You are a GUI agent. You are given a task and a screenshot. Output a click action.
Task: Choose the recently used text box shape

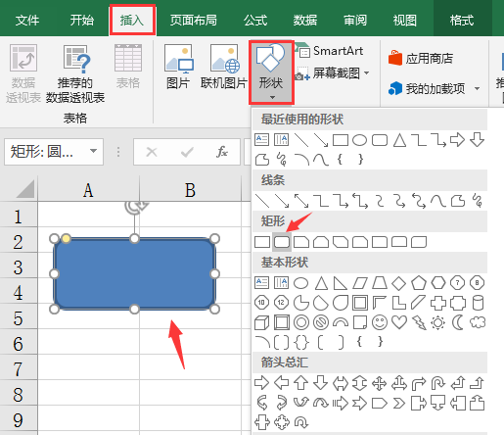[x=261, y=140]
